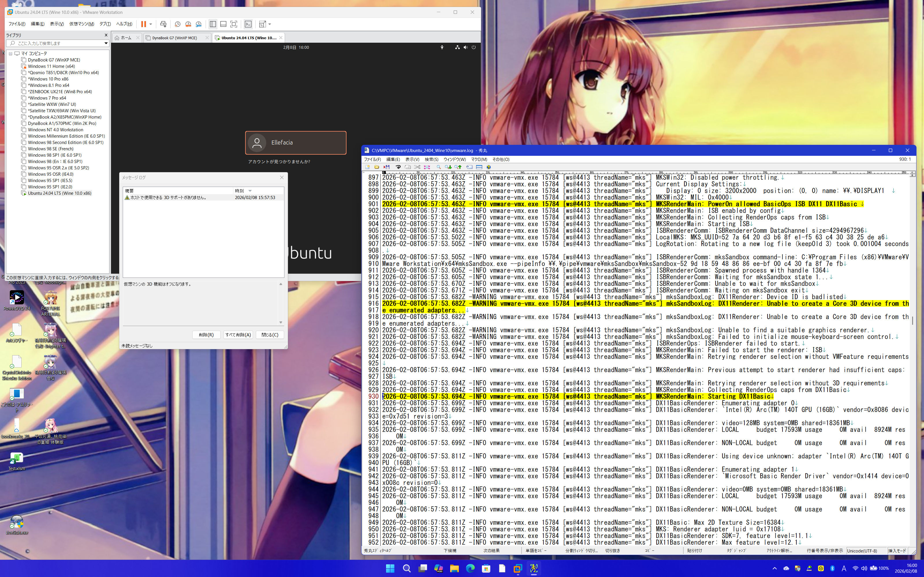Click the console view toolbar icon
The width and height of the screenshot is (924, 577).
click(248, 24)
